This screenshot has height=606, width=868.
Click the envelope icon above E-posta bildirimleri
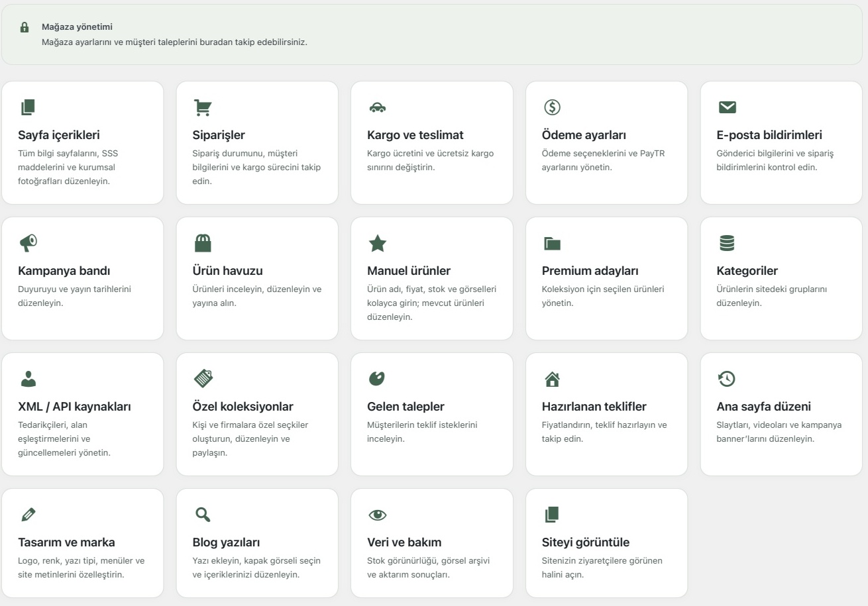728,107
